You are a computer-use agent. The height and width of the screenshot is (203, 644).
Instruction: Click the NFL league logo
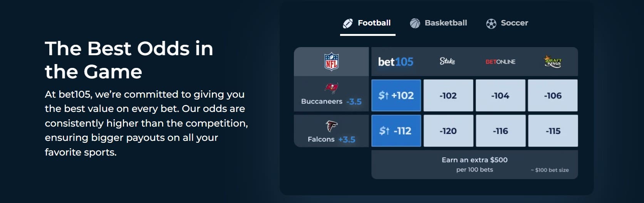click(x=331, y=62)
